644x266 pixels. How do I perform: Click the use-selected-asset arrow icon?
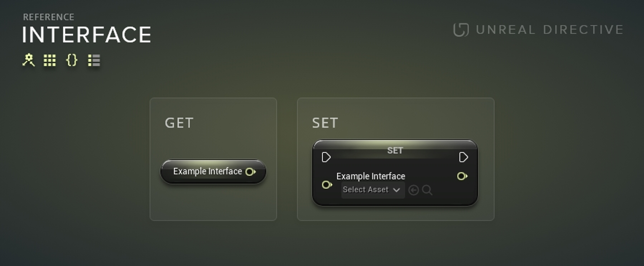(x=414, y=190)
